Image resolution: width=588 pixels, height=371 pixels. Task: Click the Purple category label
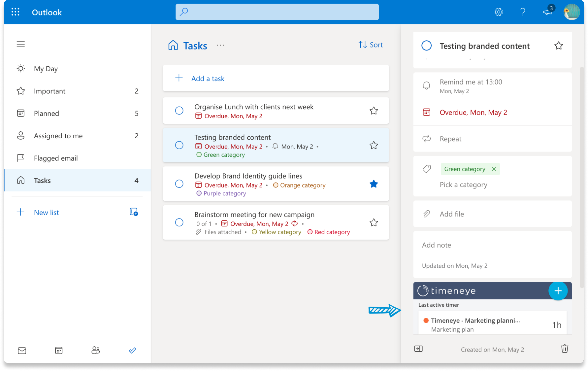pos(221,193)
